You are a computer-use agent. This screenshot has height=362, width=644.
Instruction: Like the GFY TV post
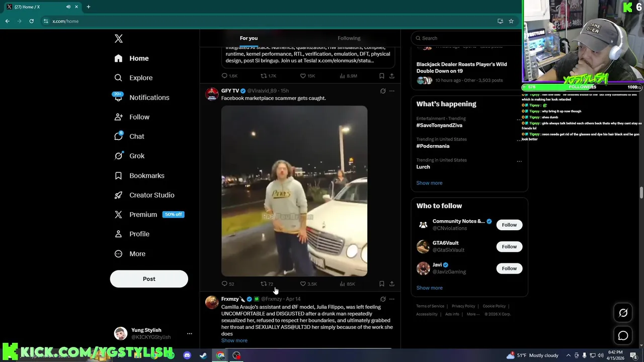click(308, 284)
